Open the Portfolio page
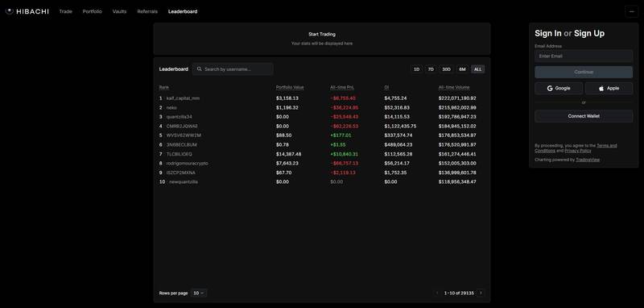The image size is (644, 308). [92, 11]
